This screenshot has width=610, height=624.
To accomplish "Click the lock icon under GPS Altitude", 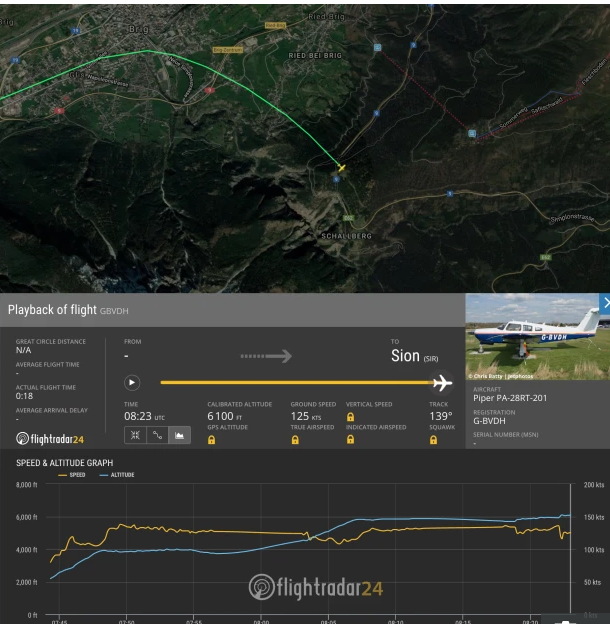I will [x=212, y=440].
